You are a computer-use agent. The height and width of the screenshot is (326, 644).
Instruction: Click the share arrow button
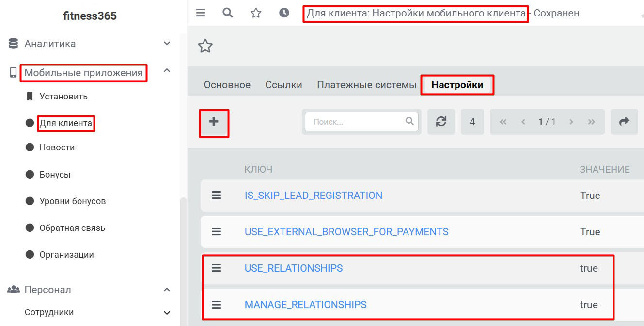[624, 122]
